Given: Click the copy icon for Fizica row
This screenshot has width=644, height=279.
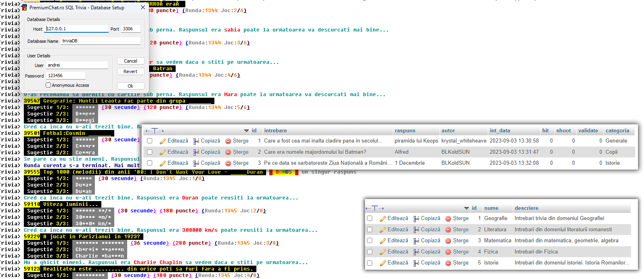Looking at the screenshot, I should point(416,252).
